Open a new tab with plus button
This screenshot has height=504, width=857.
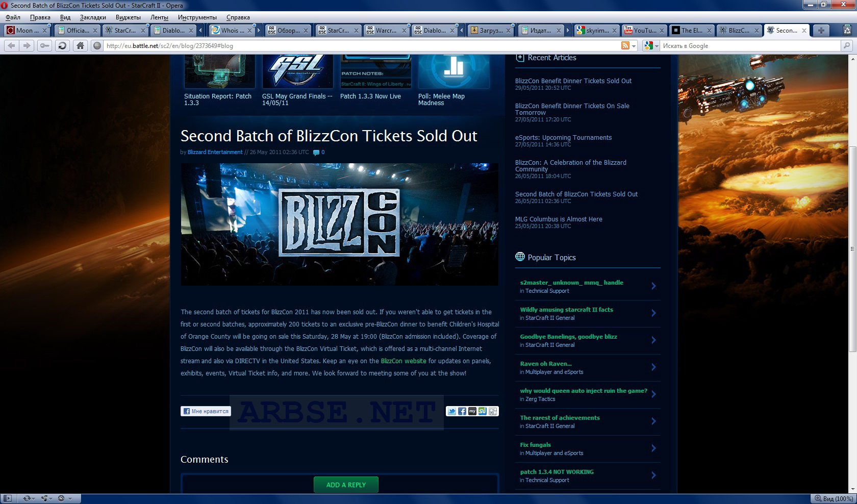821,30
